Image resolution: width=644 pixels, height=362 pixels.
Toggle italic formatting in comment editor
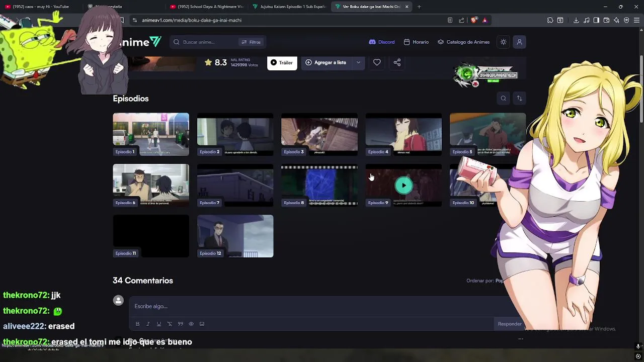coord(148,324)
